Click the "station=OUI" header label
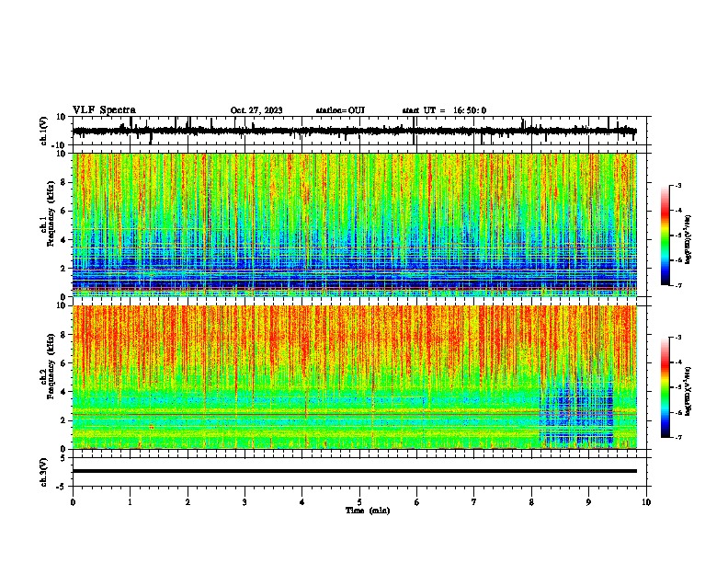The height and width of the screenshot is (563, 728). (340, 110)
